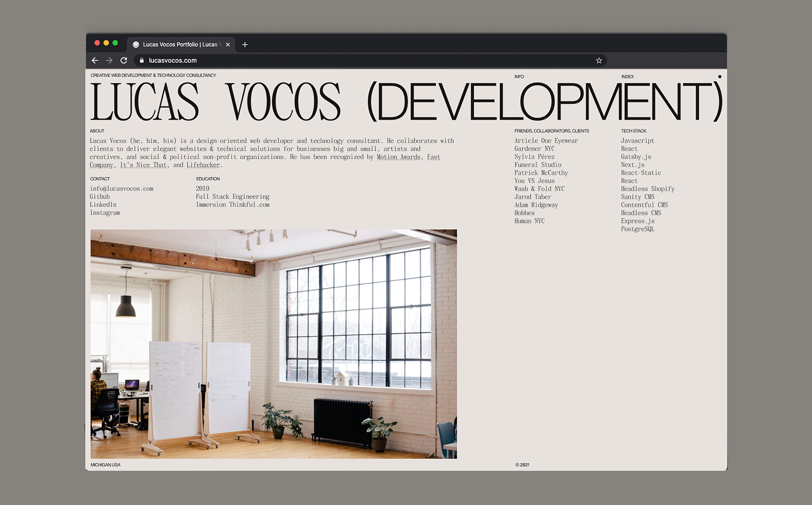Viewport: 812px width, 505px height.
Task: Visit the LinkedIn contact link
Action: pos(103,205)
